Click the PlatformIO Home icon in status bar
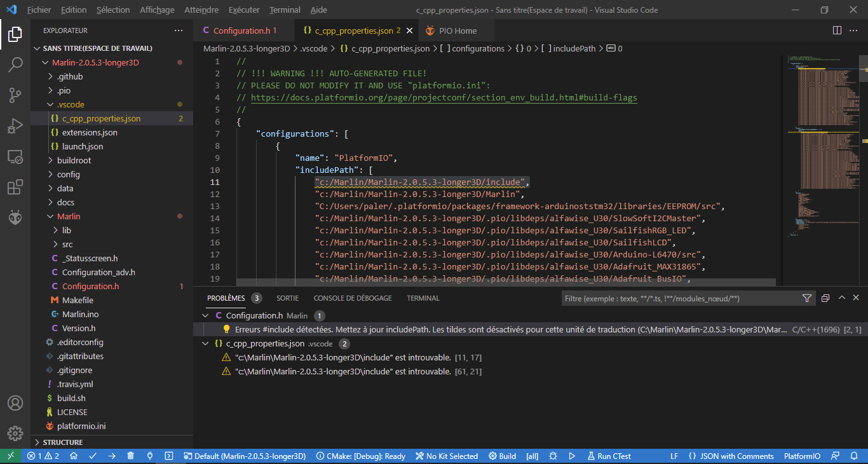Viewport: 868px width, 464px height. coord(74,456)
